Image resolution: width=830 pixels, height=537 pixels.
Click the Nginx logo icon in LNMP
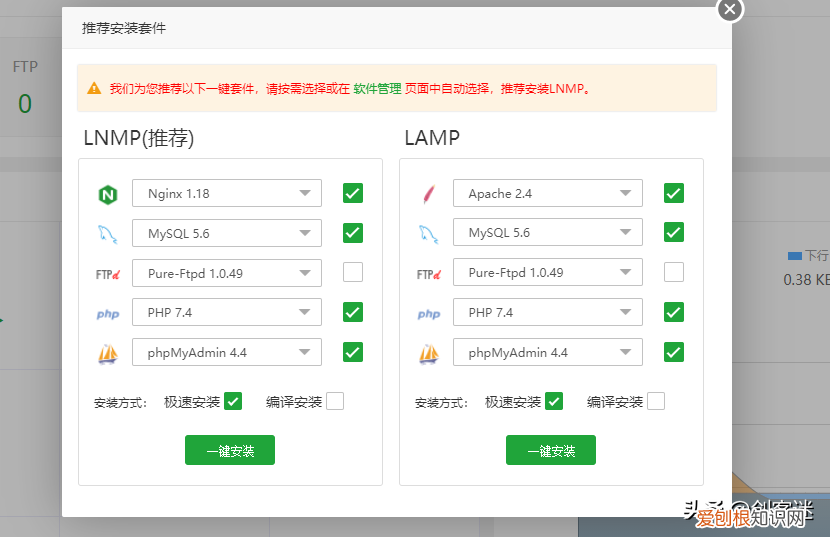(108, 195)
